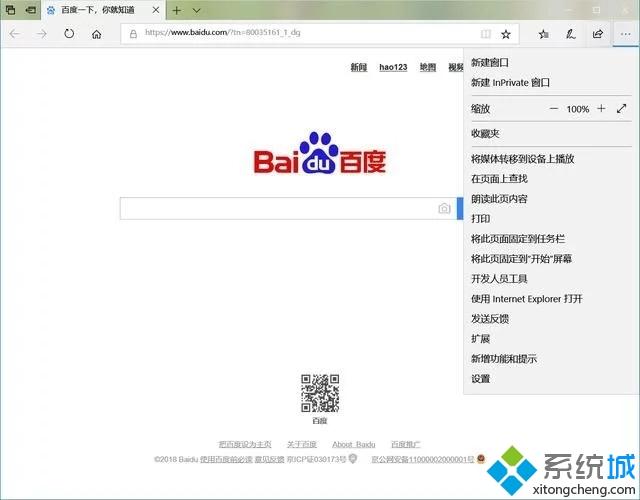
Task: Close the three-dot settings menu button
Action: [x=625, y=34]
